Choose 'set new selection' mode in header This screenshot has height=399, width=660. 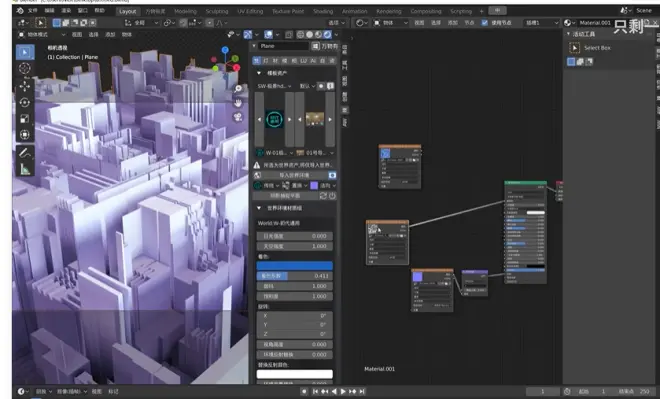pos(57,23)
